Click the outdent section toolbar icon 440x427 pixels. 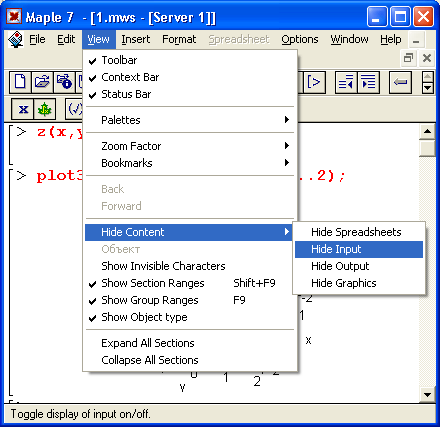tap(346, 82)
